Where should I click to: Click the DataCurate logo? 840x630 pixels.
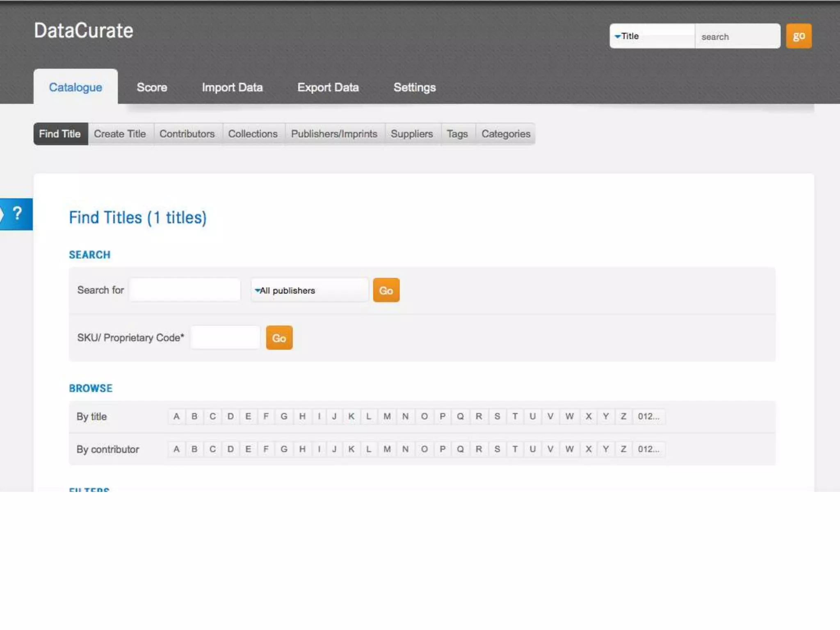84,31
